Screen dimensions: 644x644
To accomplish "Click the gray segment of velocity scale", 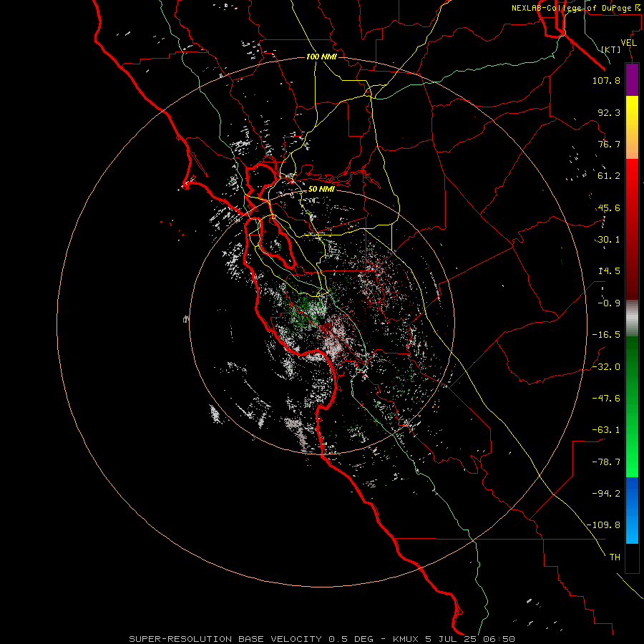I will click(x=632, y=318).
